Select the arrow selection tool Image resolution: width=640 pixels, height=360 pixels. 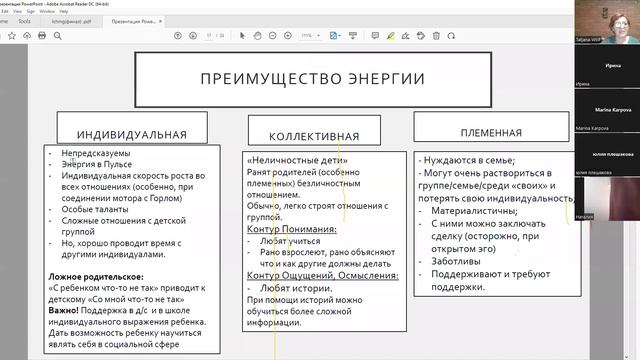coord(242,36)
